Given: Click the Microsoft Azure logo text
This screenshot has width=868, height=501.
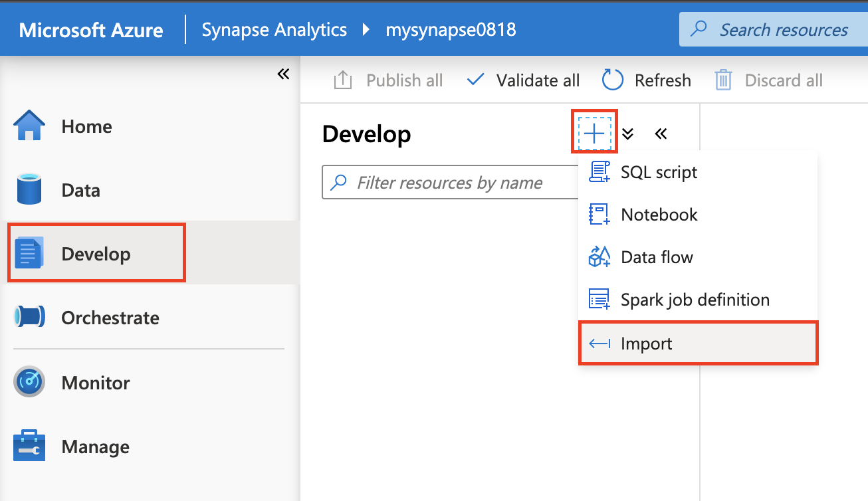Looking at the screenshot, I should click(x=91, y=30).
